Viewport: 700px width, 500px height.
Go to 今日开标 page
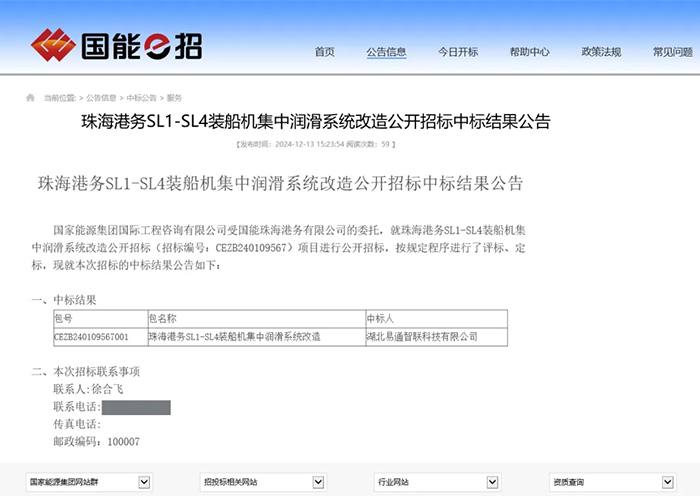[458, 52]
